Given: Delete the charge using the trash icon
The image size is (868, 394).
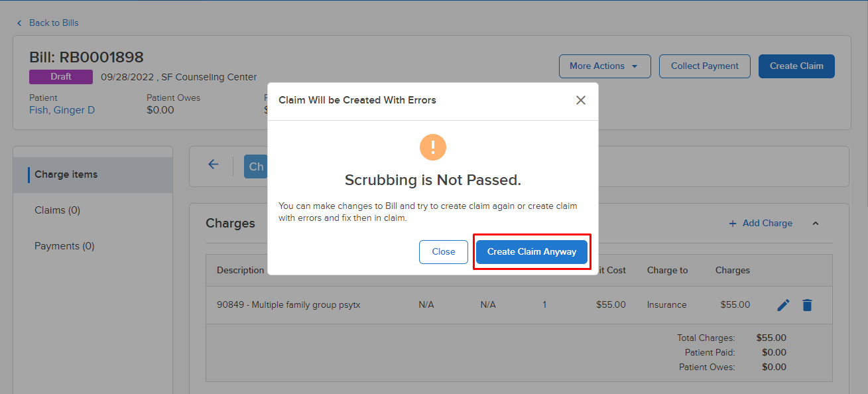Looking at the screenshot, I should click(x=807, y=304).
